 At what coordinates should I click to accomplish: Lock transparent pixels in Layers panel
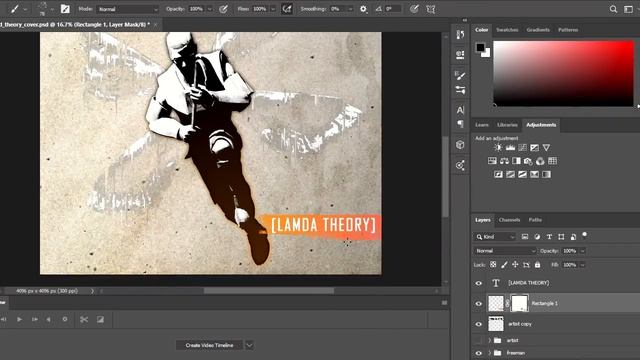(x=493, y=265)
